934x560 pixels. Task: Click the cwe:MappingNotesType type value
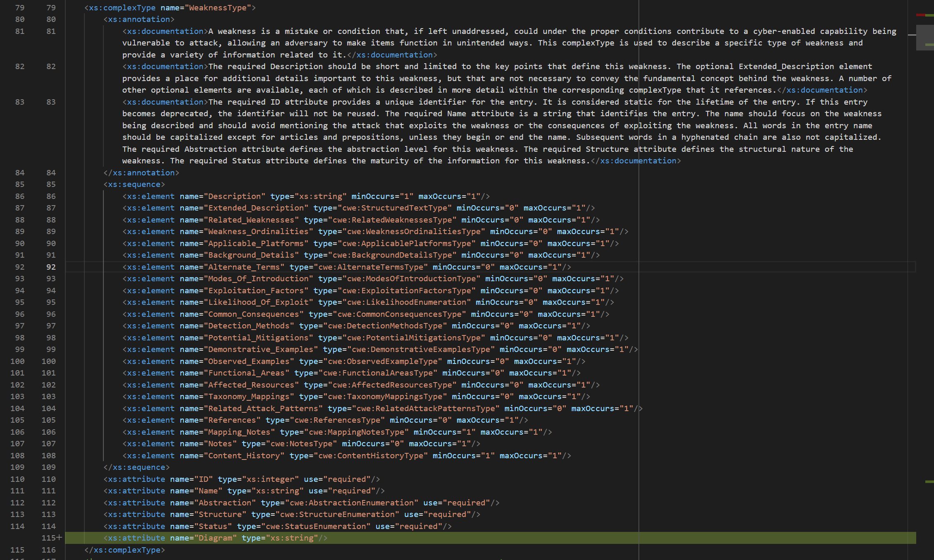click(x=356, y=432)
